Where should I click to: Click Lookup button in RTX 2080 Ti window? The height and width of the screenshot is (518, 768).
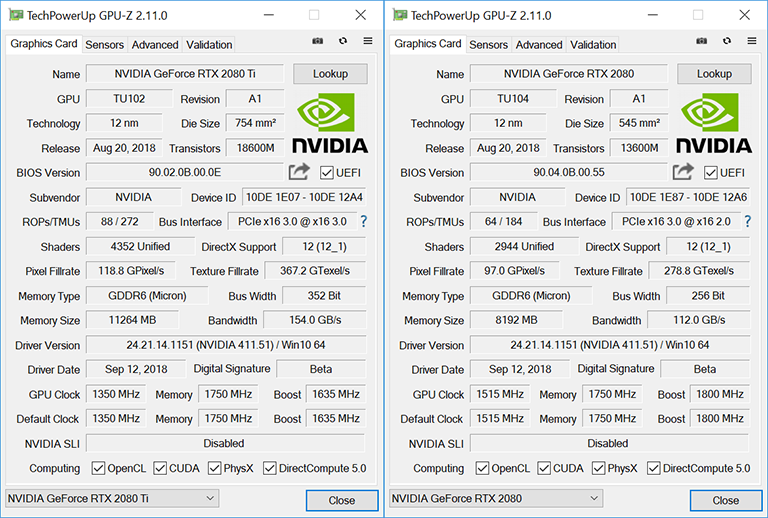(330, 74)
